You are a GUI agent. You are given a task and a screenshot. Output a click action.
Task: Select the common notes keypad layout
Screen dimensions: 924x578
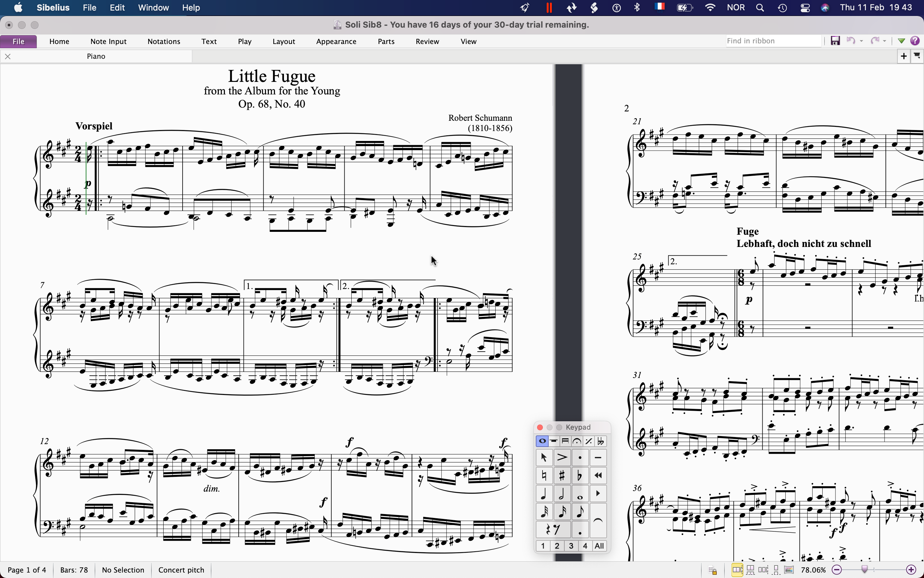pos(542,441)
